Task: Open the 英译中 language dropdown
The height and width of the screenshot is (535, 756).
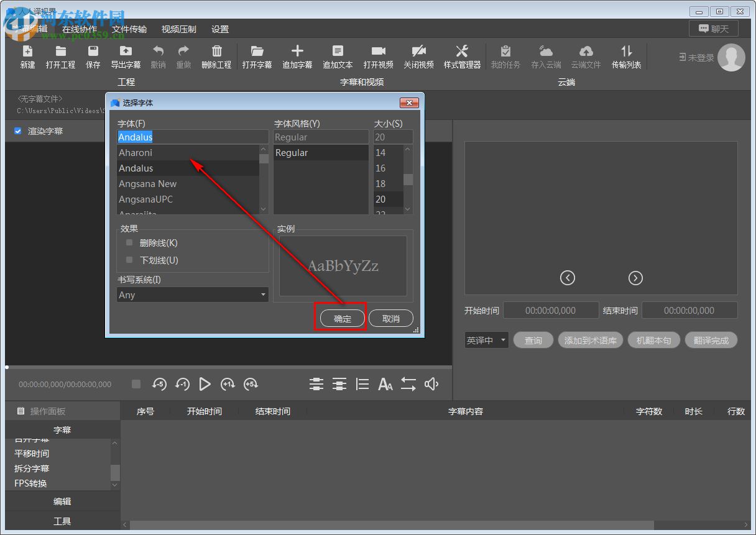Action: 486,341
